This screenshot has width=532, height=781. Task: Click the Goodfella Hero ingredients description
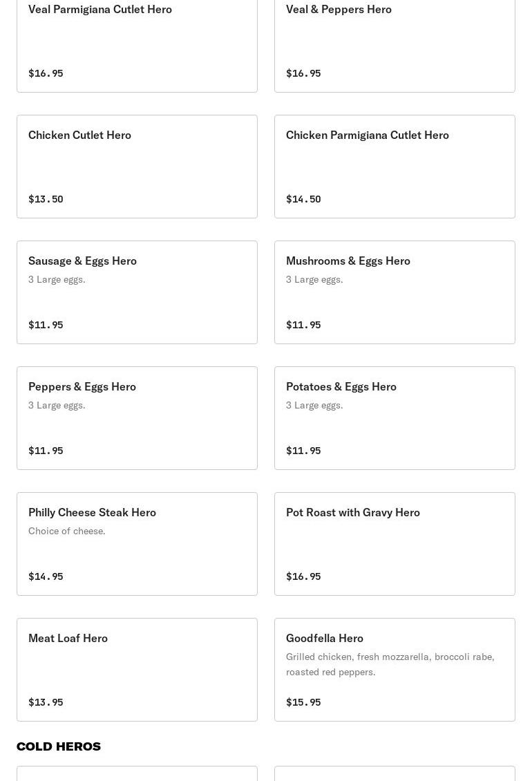(390, 664)
